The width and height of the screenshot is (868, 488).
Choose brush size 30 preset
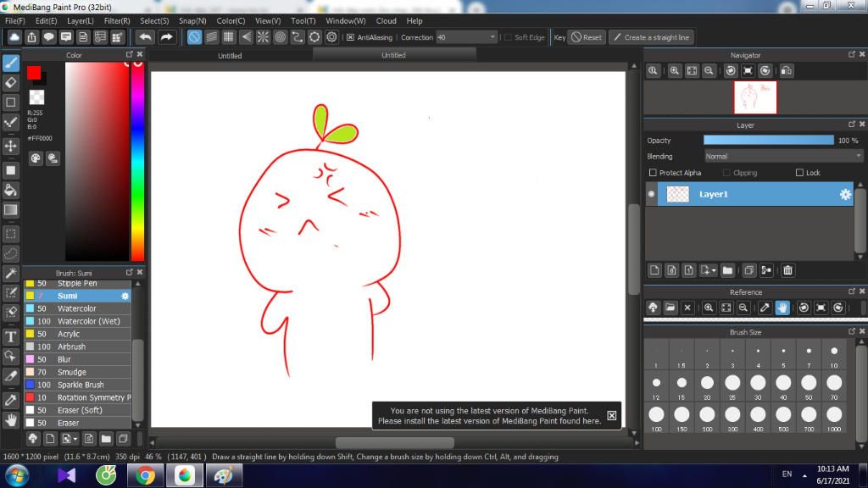click(x=758, y=386)
